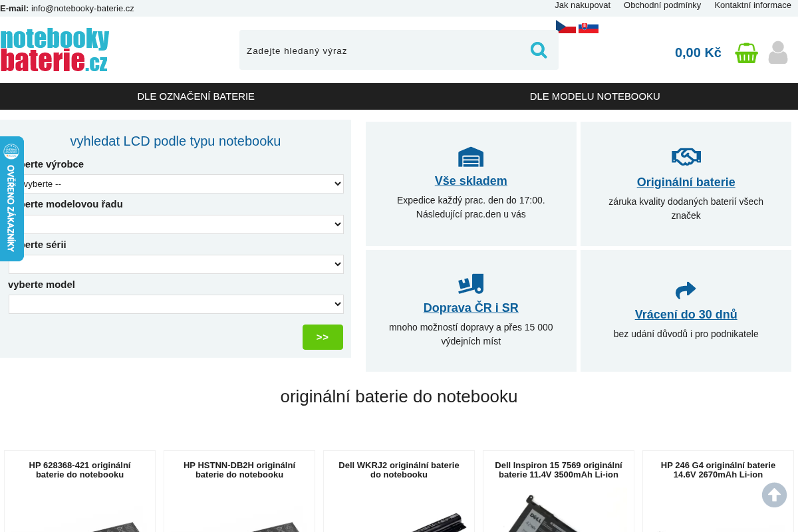Click the delivery truck icon
The image size is (798, 532).
pos(471,283)
